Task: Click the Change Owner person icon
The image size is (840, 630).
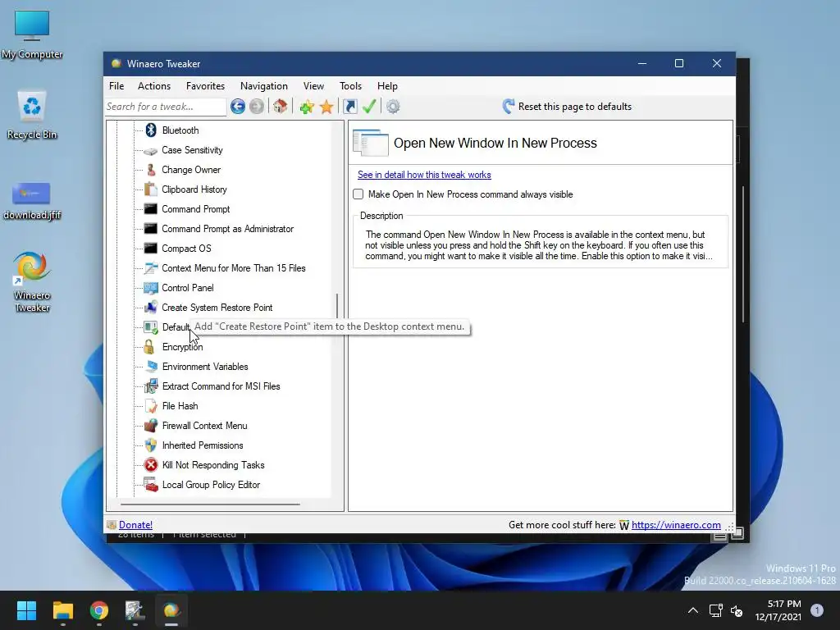Action: pos(151,170)
